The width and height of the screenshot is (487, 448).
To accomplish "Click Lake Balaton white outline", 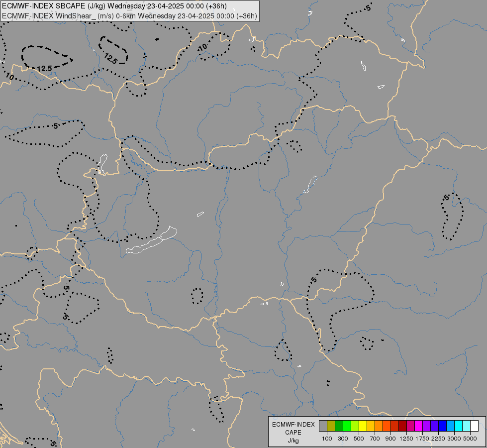I will (152, 240).
